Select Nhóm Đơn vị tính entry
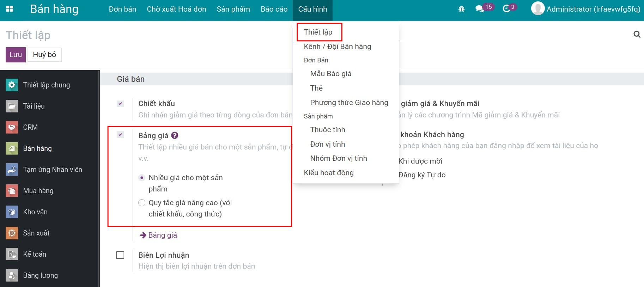 [339, 158]
